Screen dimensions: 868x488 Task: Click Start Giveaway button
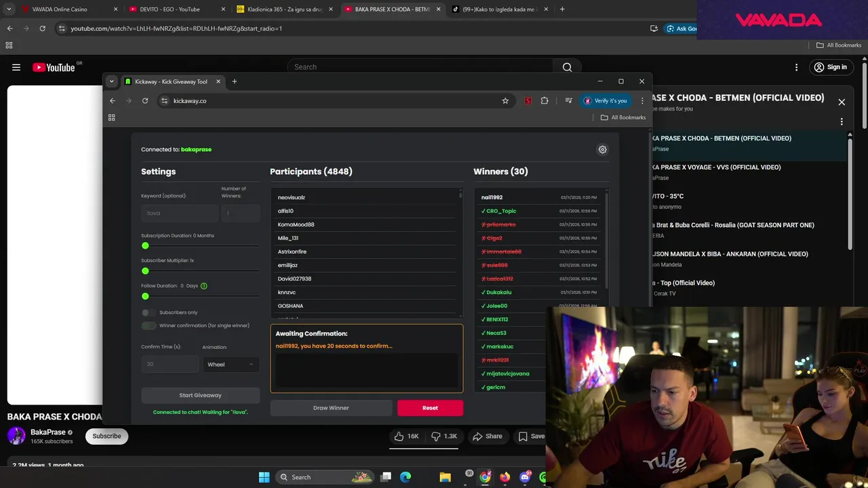pos(200,395)
